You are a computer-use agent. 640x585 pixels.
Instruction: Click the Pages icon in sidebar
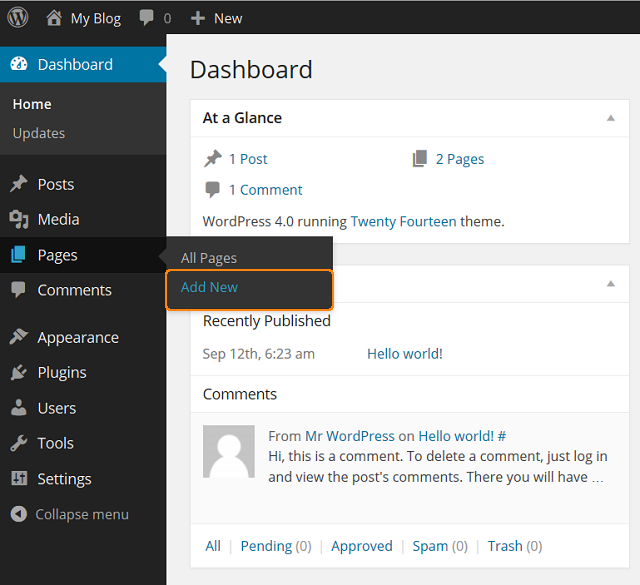tap(18, 254)
